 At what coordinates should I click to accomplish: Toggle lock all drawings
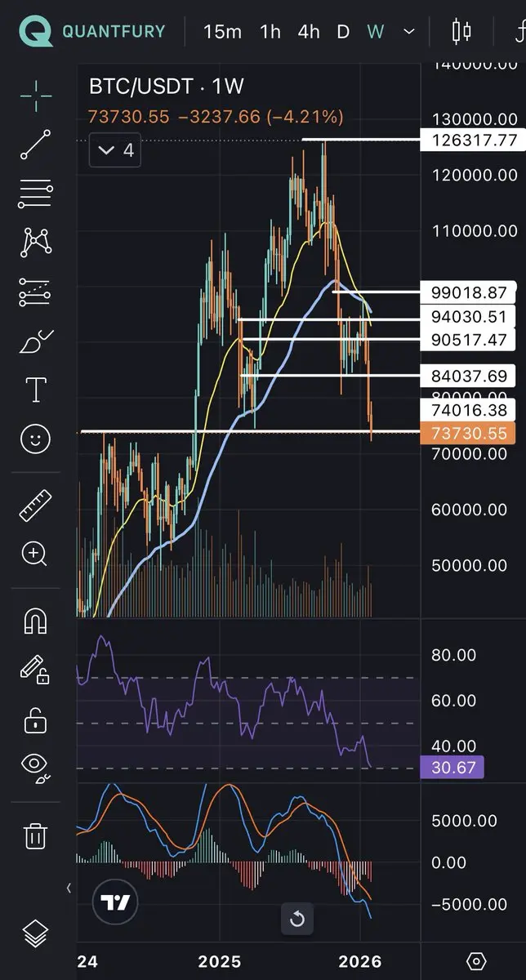(x=36, y=720)
